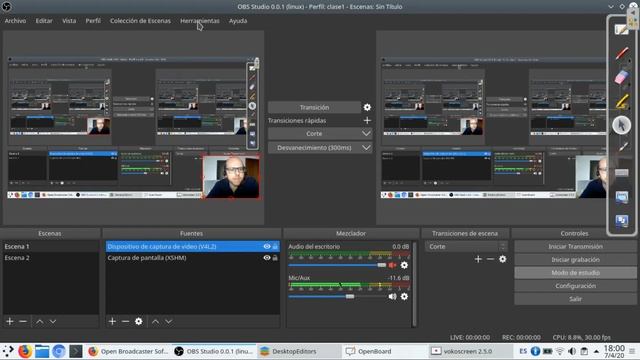
Task: Click the mixer panel vertical scrollbar
Action: coord(415,284)
